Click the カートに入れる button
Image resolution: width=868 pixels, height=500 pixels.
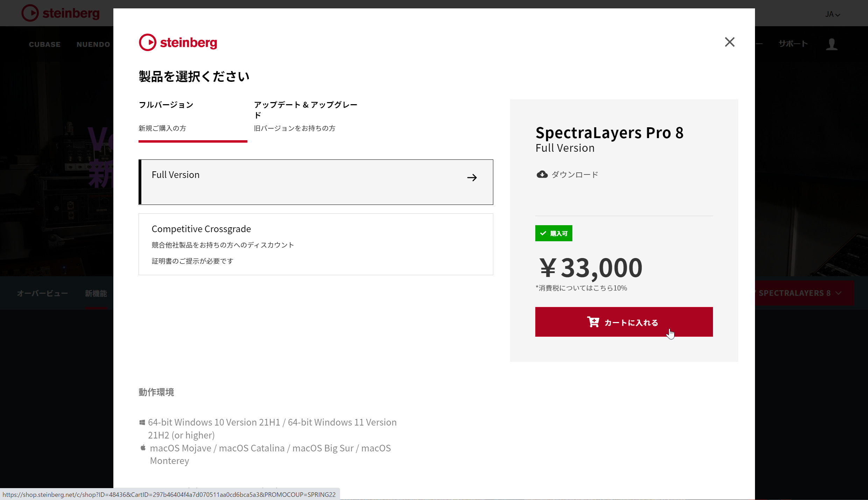point(624,322)
